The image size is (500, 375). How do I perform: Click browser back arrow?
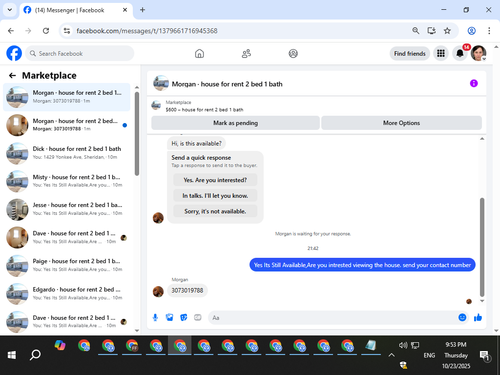11,31
